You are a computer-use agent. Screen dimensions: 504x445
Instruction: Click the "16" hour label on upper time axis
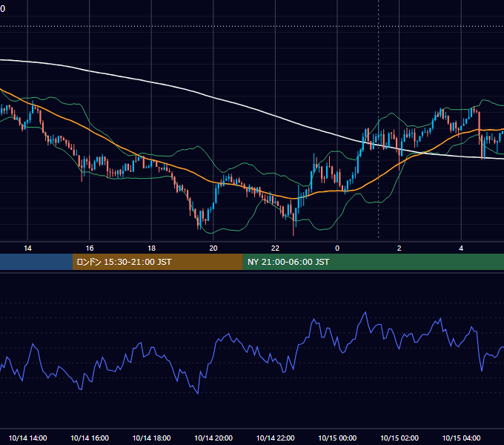90,248
